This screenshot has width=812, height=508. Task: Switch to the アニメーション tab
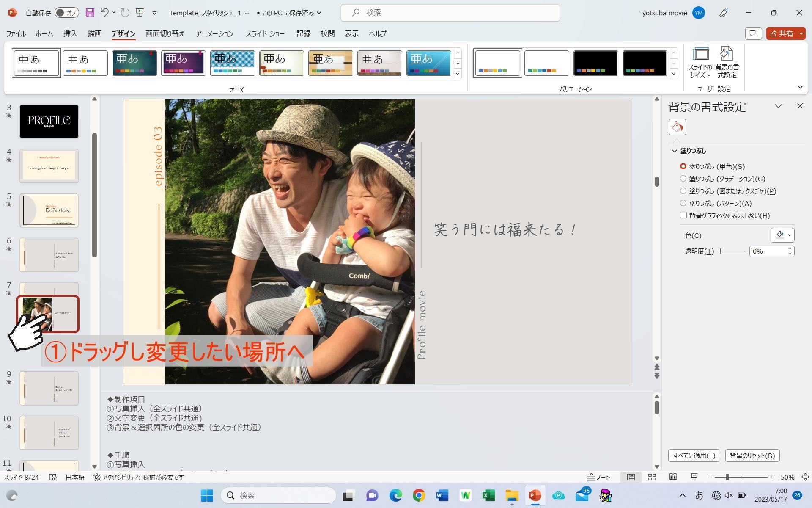pos(214,33)
